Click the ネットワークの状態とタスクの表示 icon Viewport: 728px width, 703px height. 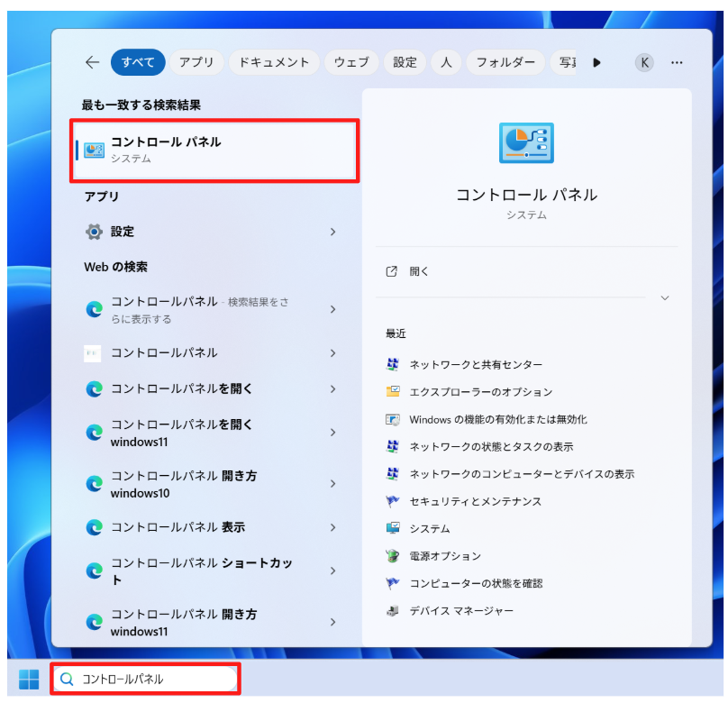pyautogui.click(x=392, y=446)
